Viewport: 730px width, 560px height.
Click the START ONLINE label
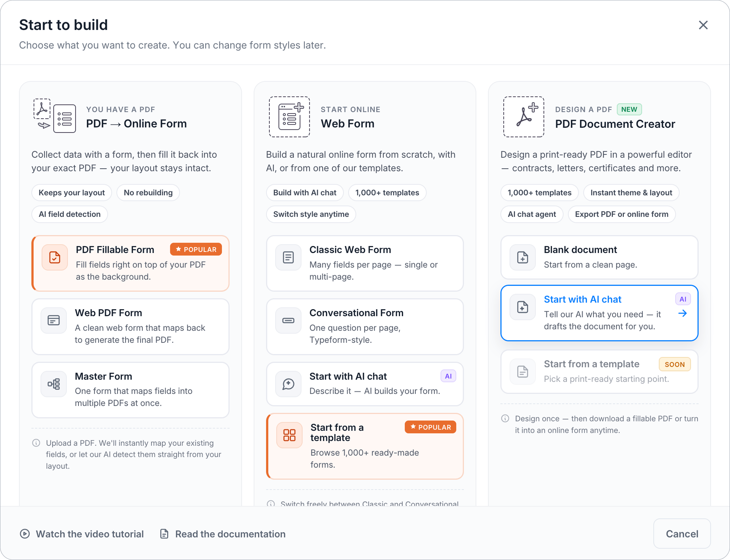[350, 110]
